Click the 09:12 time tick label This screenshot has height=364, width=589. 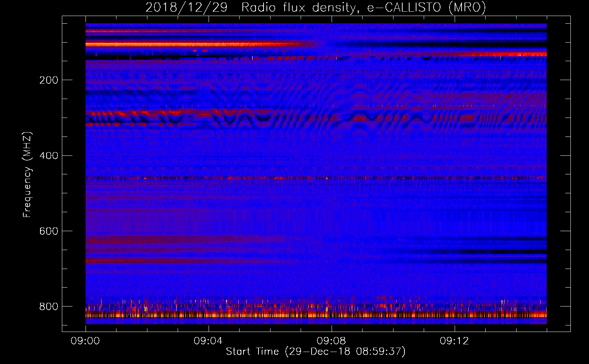point(455,341)
